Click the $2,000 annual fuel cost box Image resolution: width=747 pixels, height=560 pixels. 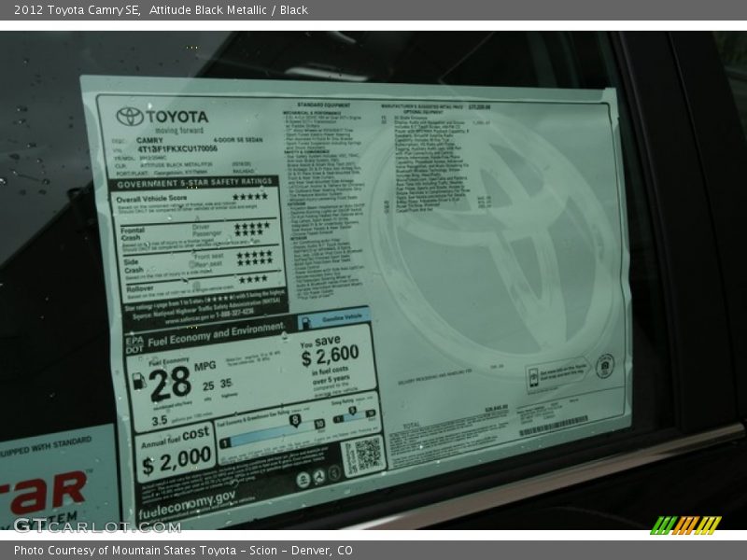pyautogui.click(x=175, y=454)
